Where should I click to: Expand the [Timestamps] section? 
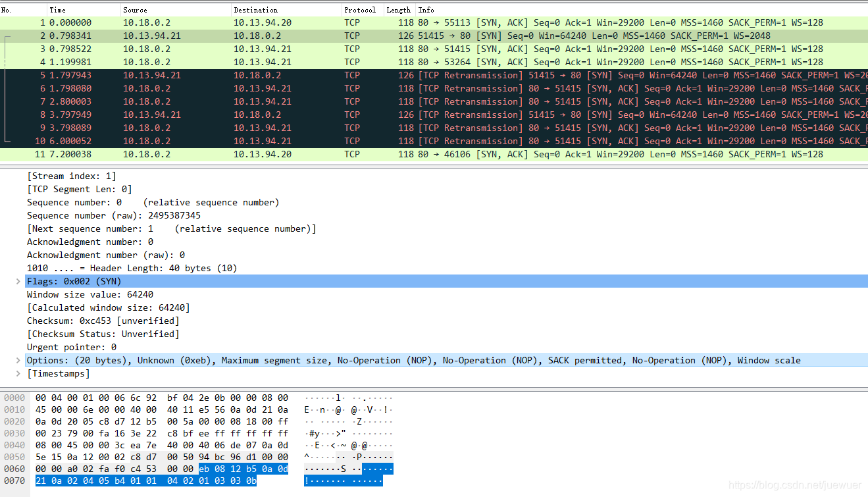(18, 373)
